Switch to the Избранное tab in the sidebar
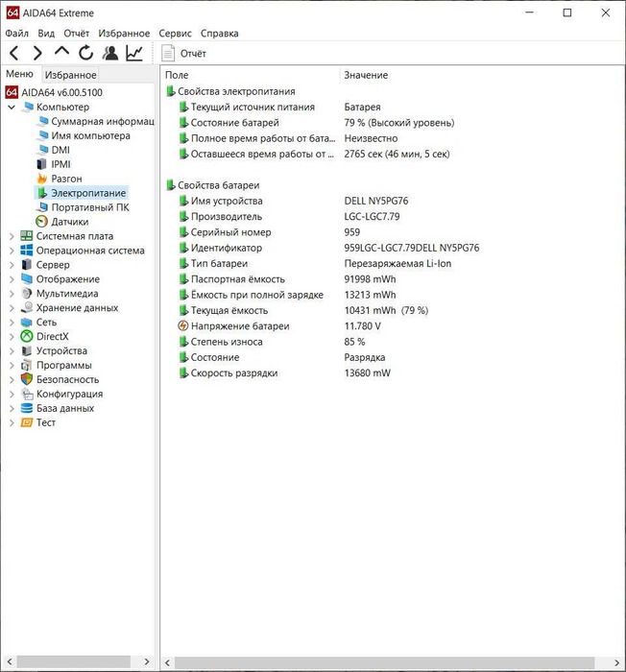Viewport: 626px width, 672px height. (x=71, y=75)
